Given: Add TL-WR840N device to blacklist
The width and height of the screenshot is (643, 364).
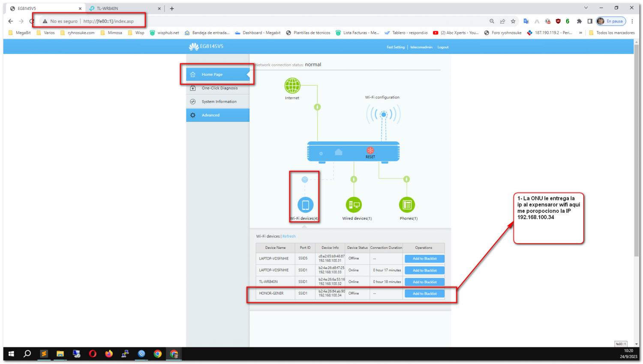Looking at the screenshot, I should (x=424, y=282).
